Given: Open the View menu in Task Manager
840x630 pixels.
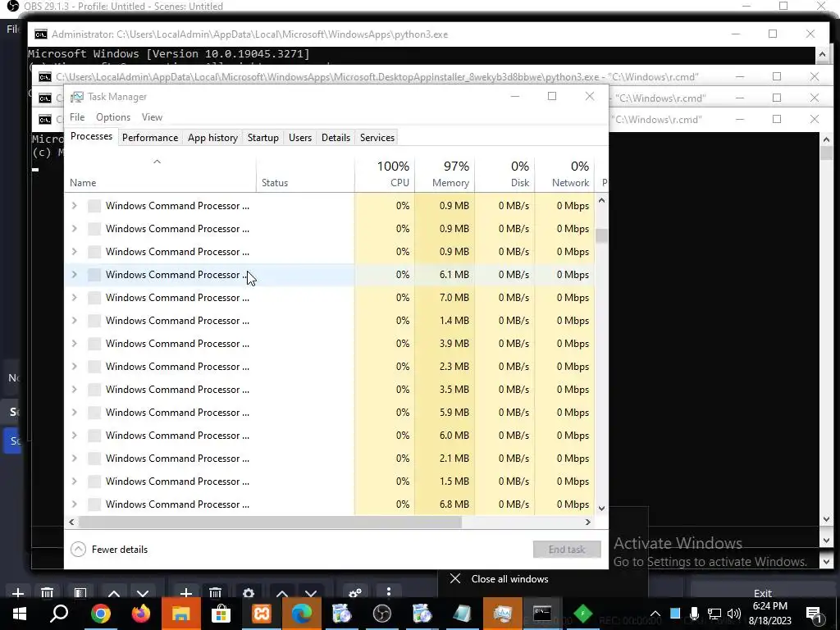Looking at the screenshot, I should [x=152, y=116].
